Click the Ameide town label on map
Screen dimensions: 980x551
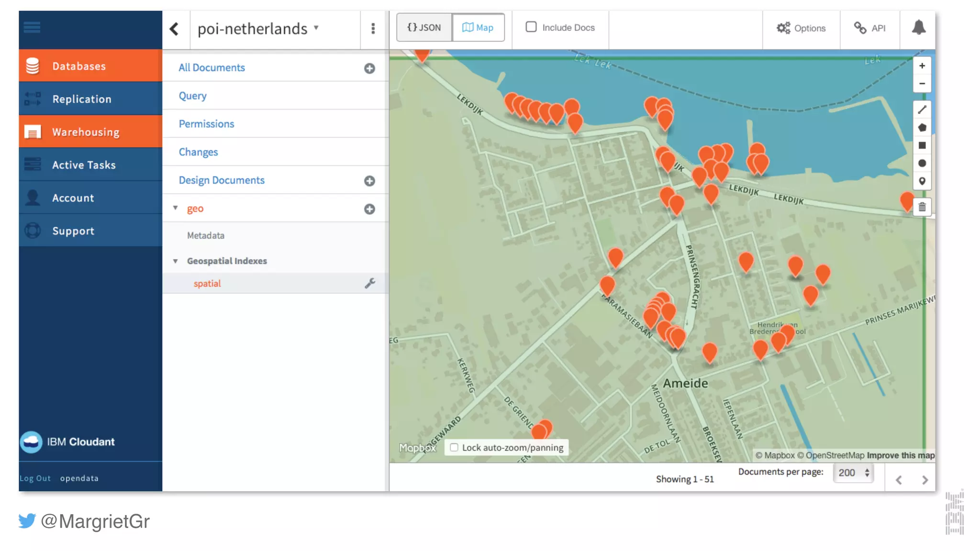click(685, 383)
